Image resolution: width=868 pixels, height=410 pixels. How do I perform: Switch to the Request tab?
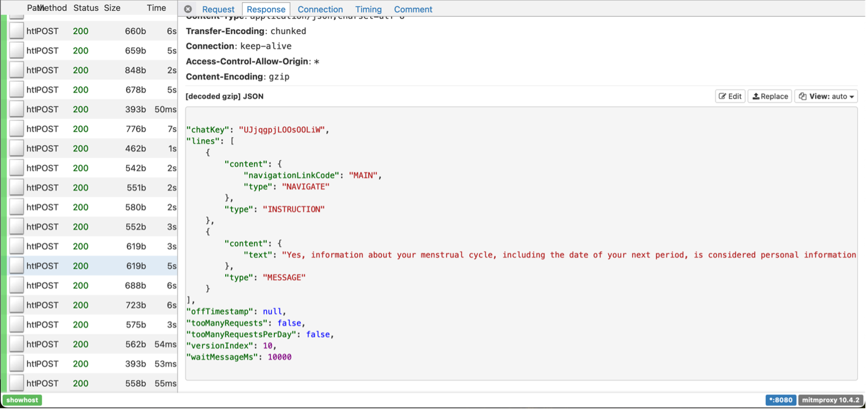218,9
